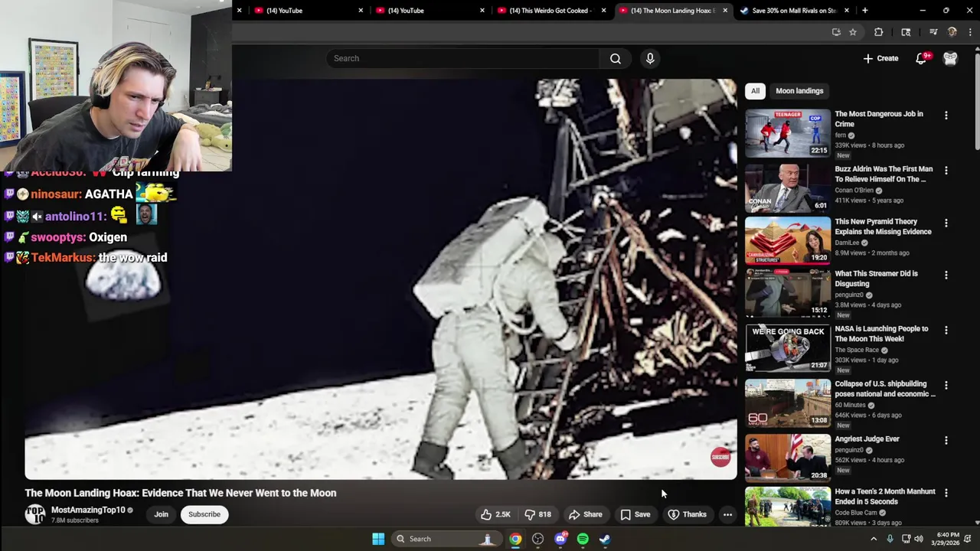Open options menu for Teen's Manhunt video
Screen dimensions: 980x551
pyautogui.click(x=946, y=493)
